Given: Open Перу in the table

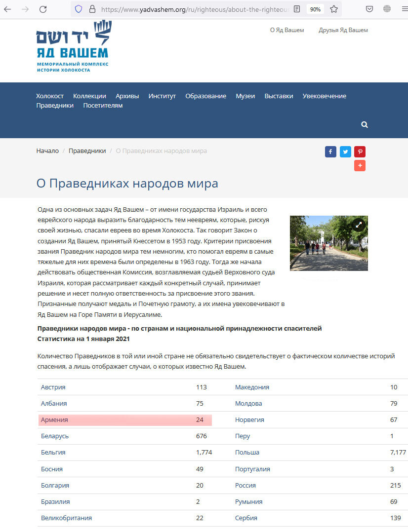Looking at the screenshot, I should point(243,436).
